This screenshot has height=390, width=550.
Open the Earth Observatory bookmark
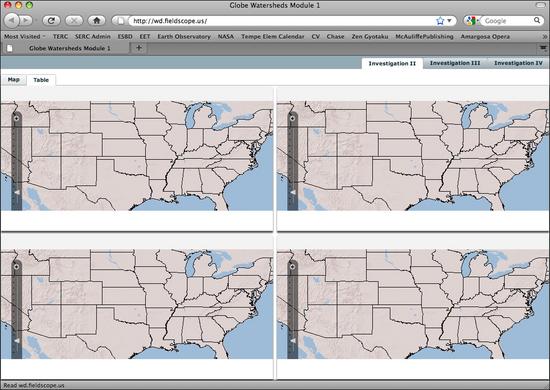(184, 36)
